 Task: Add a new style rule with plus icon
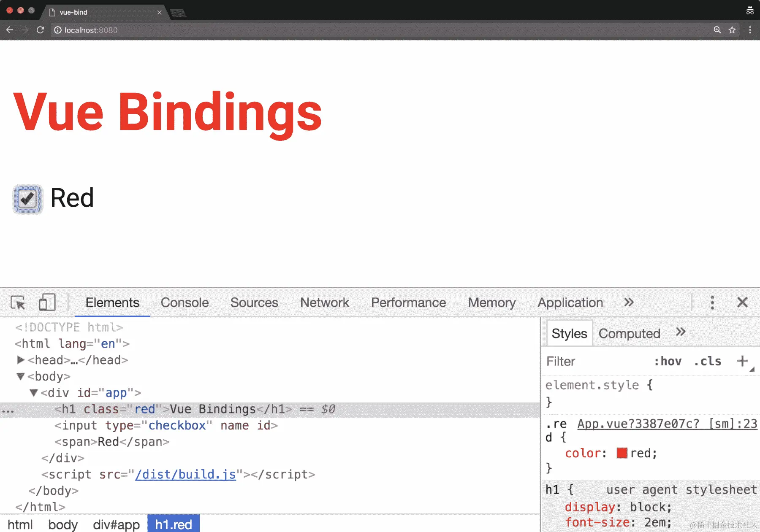click(x=742, y=361)
